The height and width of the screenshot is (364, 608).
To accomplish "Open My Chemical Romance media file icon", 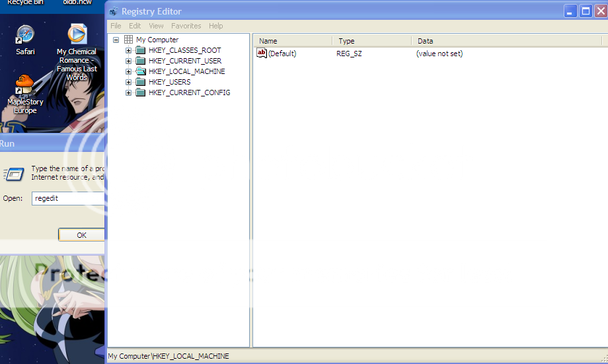I will (x=77, y=34).
